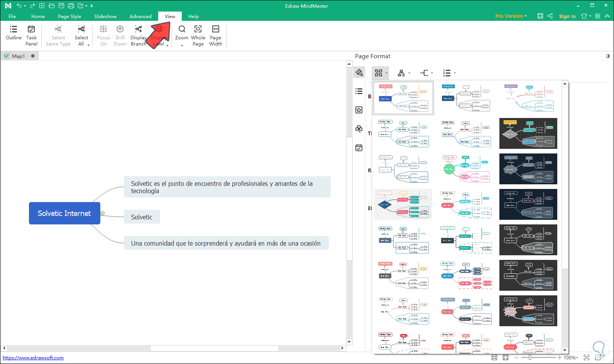Open the Page Format paint bucket tab
Image resolution: width=614 pixels, height=364 pixels.
click(x=359, y=72)
